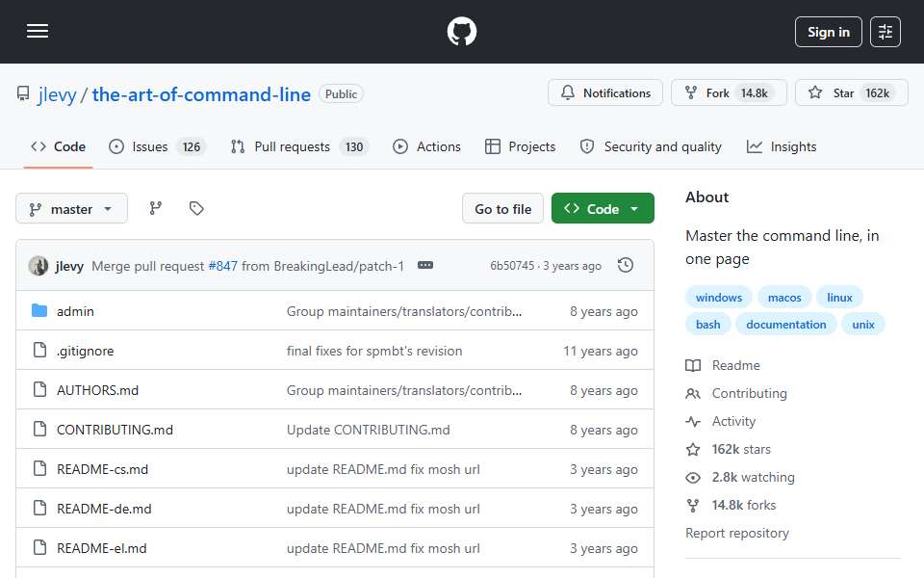Screen dimensions: 924x578
Task: Open the Issues tab
Action: tap(157, 146)
